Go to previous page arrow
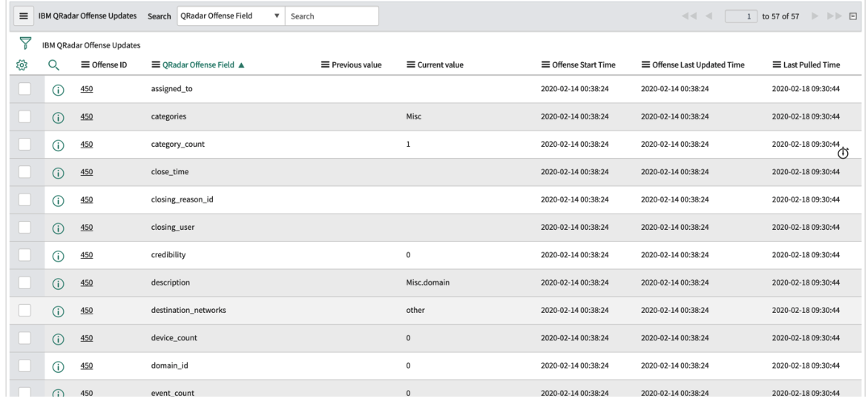This screenshot has width=868, height=407. coord(708,16)
